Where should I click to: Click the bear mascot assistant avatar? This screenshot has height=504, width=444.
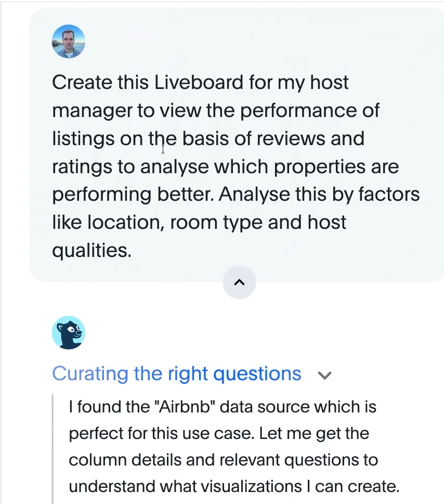pyautogui.click(x=69, y=332)
